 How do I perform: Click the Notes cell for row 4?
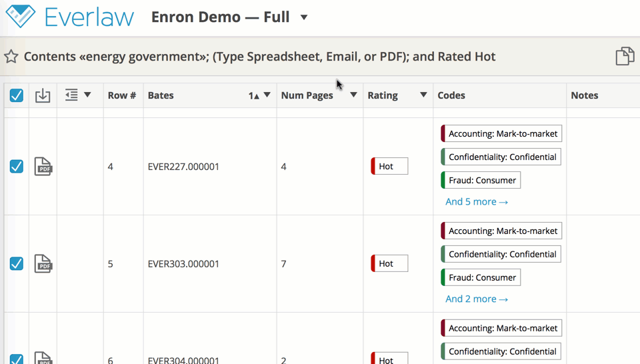point(603,167)
